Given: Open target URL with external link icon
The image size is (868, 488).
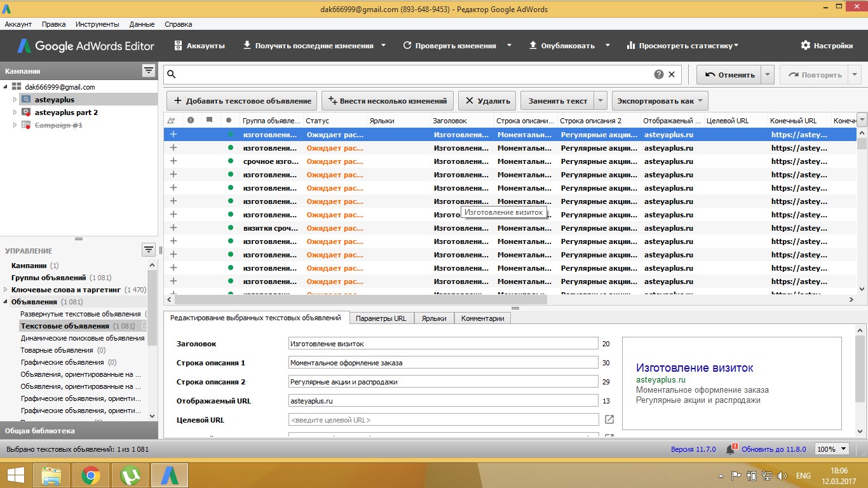Looking at the screenshot, I should [x=609, y=419].
